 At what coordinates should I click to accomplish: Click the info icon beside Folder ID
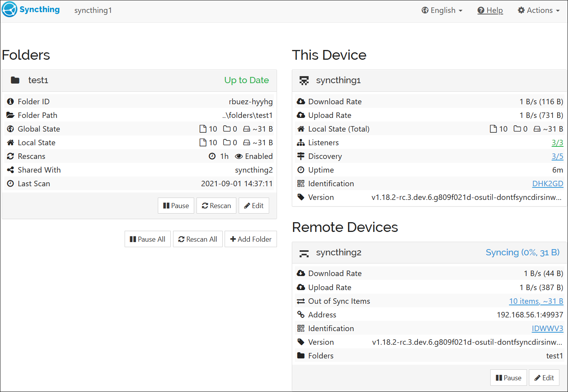pos(11,102)
